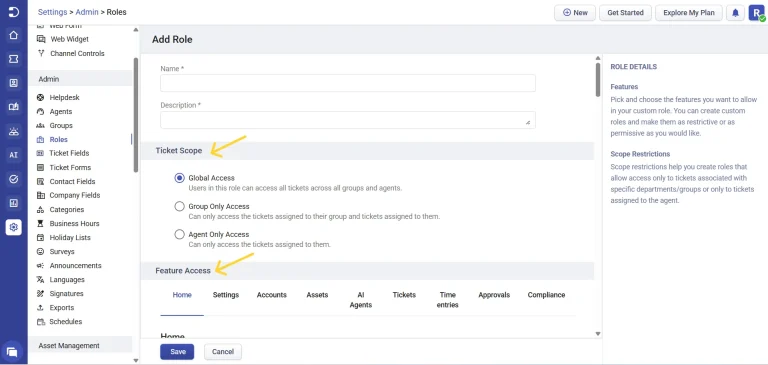Click the Categories icon
The width and height of the screenshot is (768, 365).
pos(40,210)
